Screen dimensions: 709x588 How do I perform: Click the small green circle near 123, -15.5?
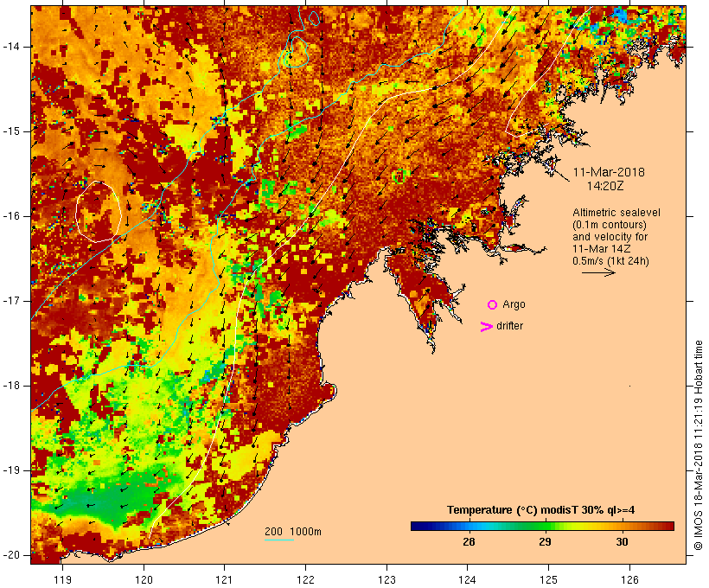tap(399, 176)
